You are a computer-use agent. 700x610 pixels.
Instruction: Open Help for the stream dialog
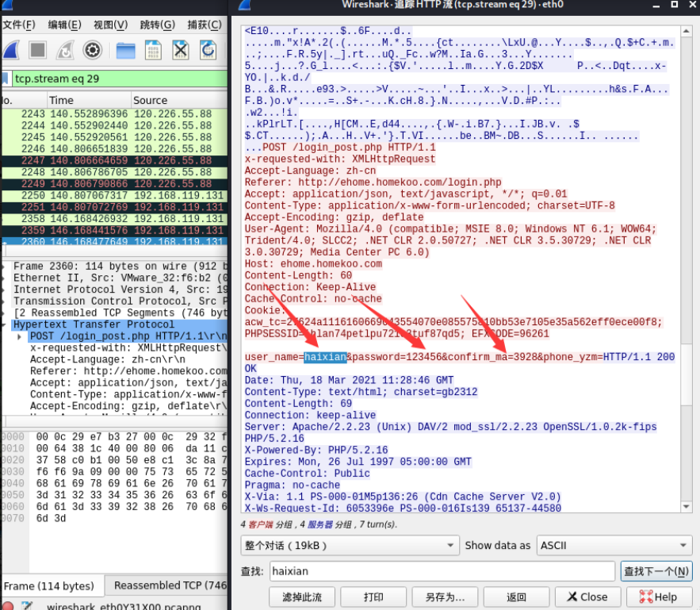click(x=659, y=597)
